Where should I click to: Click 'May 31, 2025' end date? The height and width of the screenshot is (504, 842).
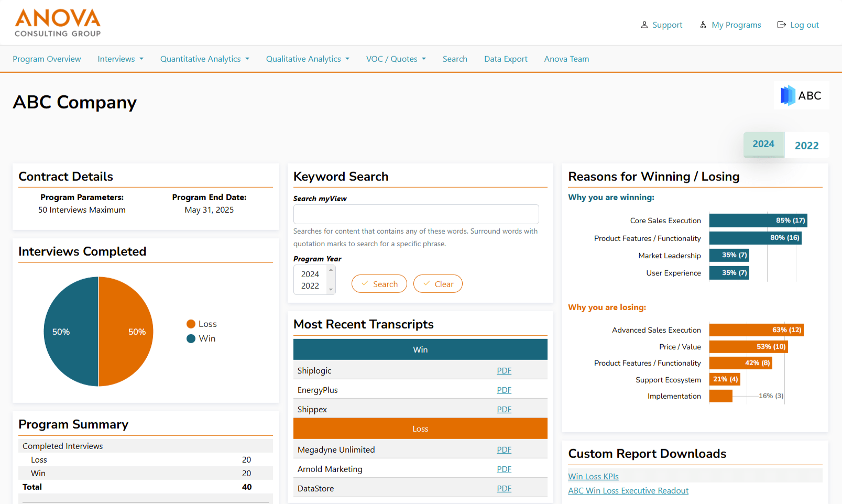click(209, 210)
